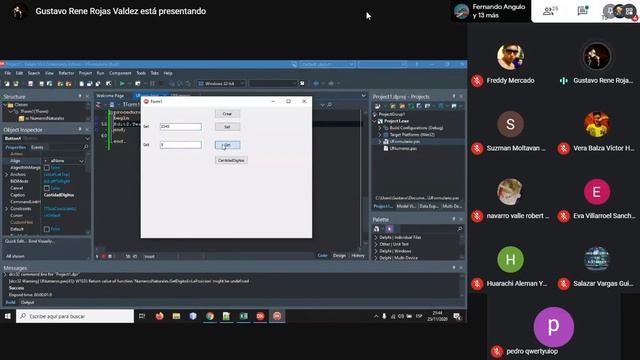Pin the Object Inspector panel
640x360 pixels.
click(x=80, y=129)
